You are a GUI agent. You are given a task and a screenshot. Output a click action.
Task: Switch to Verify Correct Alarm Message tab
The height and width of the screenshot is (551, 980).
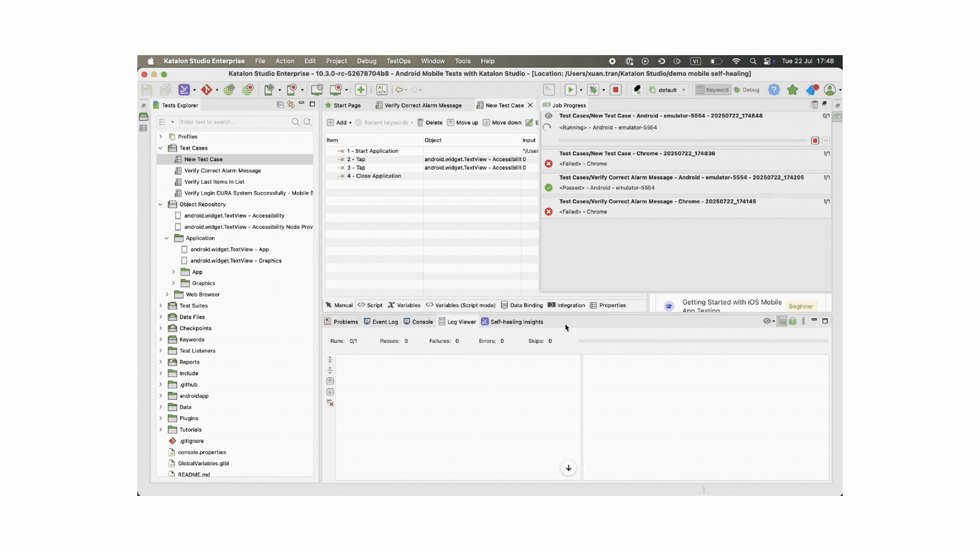point(419,105)
